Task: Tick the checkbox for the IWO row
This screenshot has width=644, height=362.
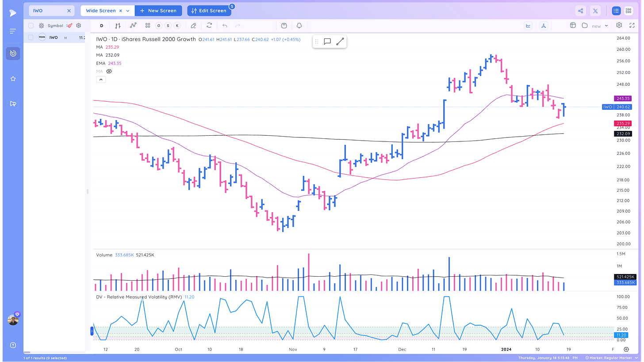Action: tap(31, 38)
